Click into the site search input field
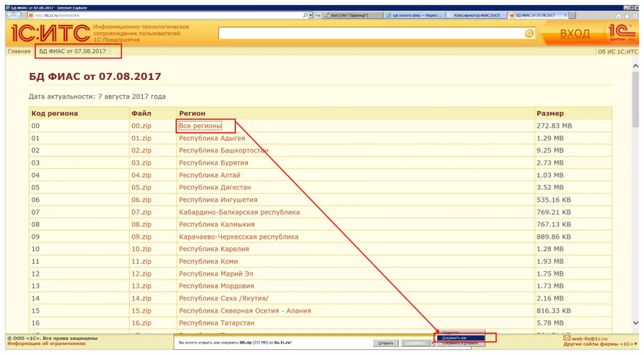 pyautogui.click(x=371, y=33)
